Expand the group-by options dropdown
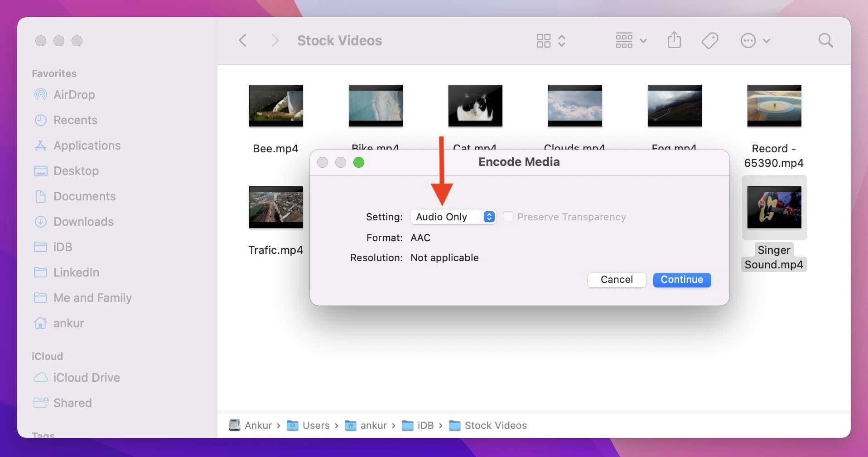This screenshot has height=457, width=868. [x=631, y=40]
